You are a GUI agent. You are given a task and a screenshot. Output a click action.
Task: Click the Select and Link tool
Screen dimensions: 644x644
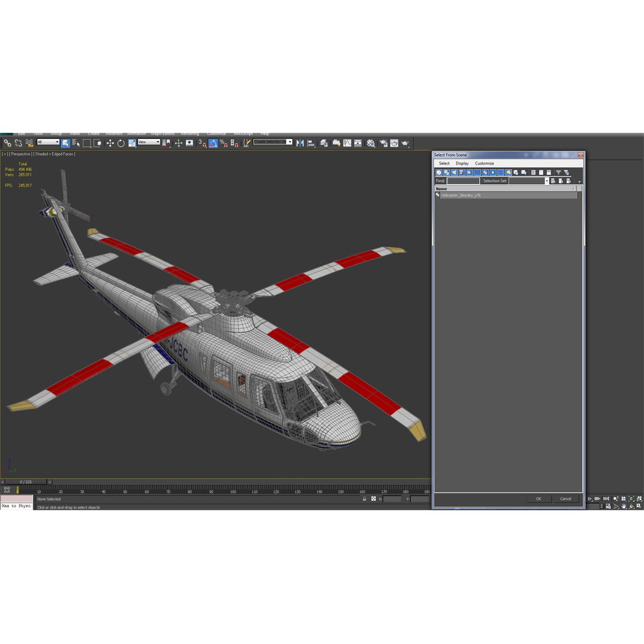click(7, 143)
